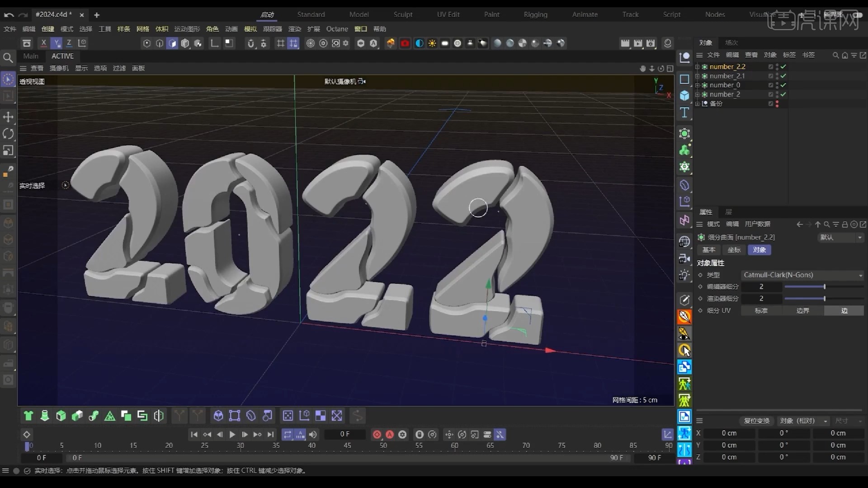Open the Catmull-Clark(N-Gons) type dropdown
Screen dimensions: 868x488
pyautogui.click(x=803, y=275)
